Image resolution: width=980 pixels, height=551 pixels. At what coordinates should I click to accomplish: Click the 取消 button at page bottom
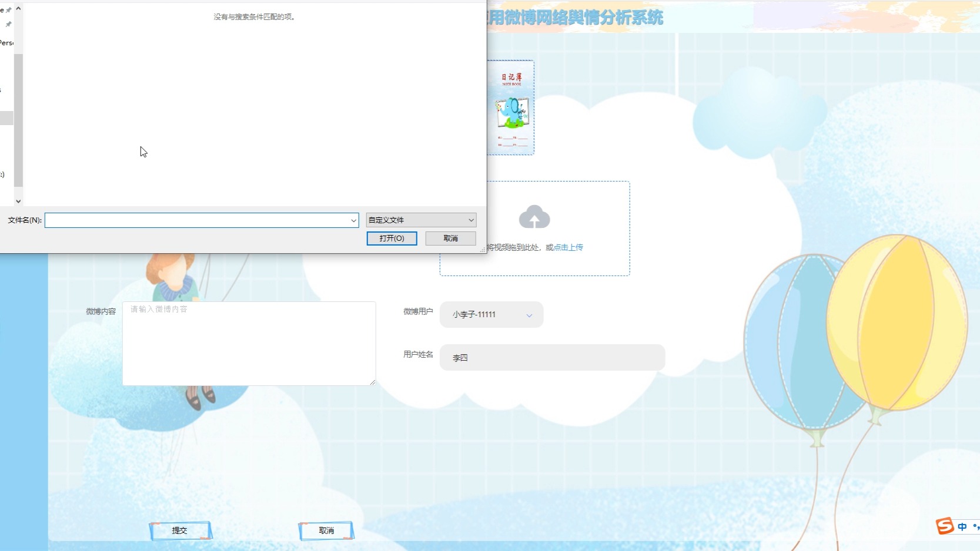(x=326, y=530)
